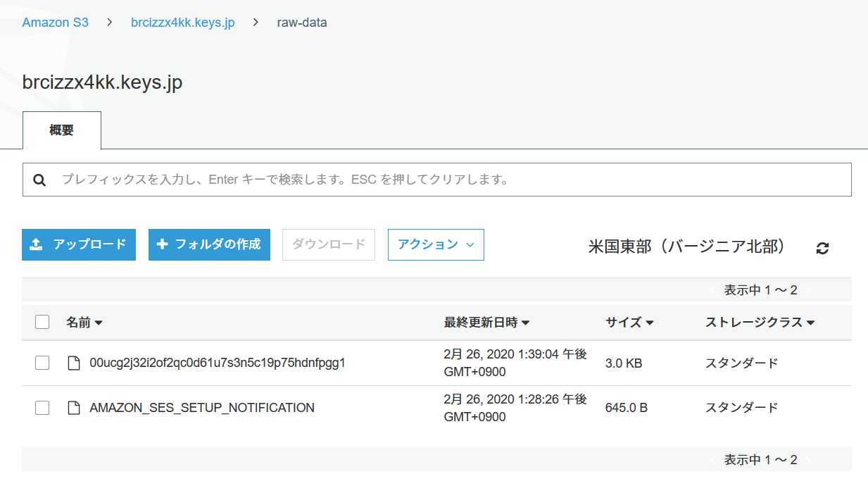The image size is (868, 486).
Task: Click the ダウンロード button
Action: pos(329,244)
